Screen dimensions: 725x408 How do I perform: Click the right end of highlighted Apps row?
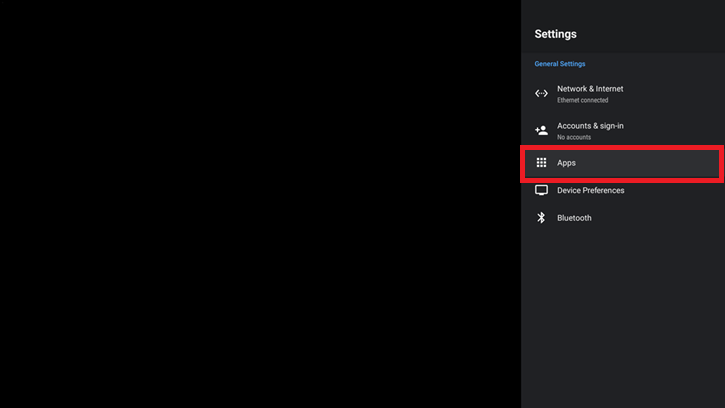tap(700, 163)
